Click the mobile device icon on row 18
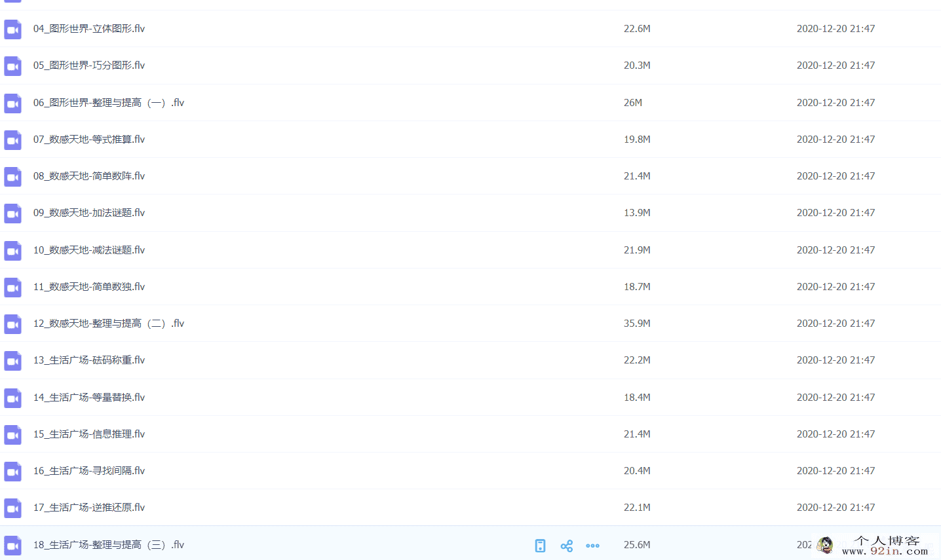Image resolution: width=941 pixels, height=560 pixels. (x=540, y=546)
